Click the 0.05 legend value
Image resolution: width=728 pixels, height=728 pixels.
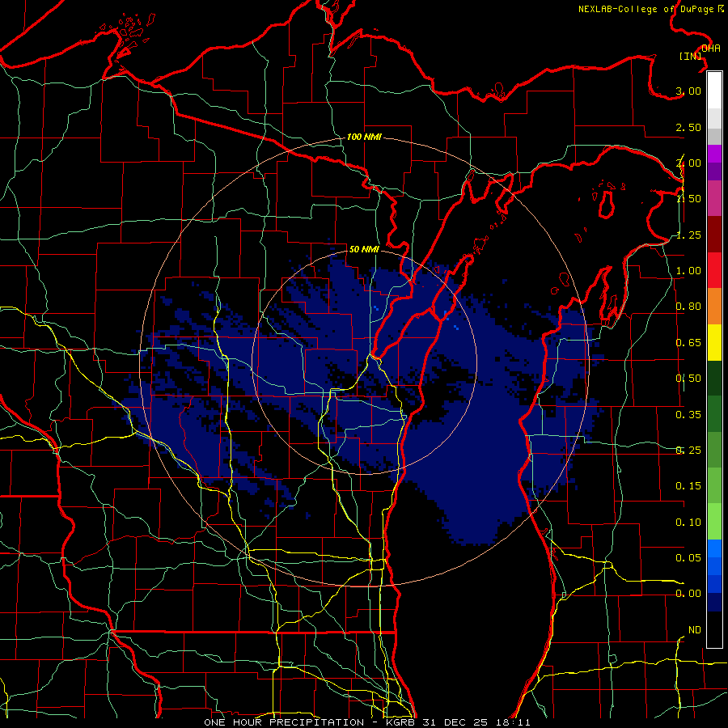[x=688, y=558]
